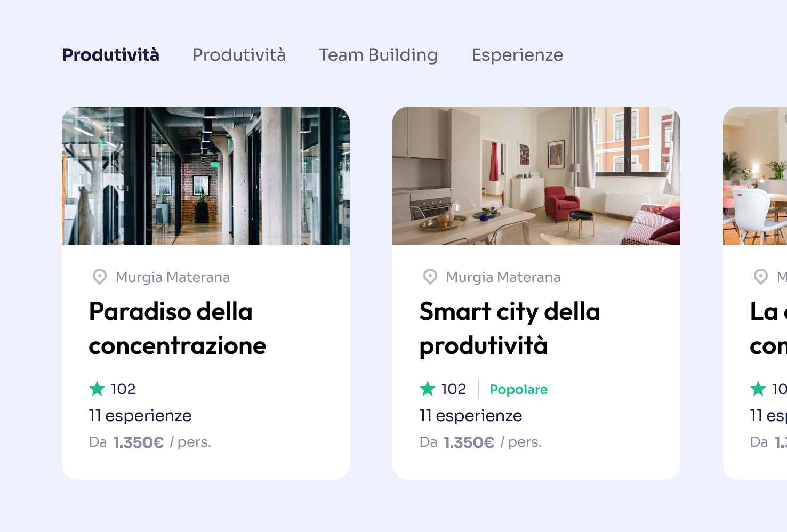
Task: Click location pin on Smart city card
Action: pyautogui.click(x=430, y=277)
